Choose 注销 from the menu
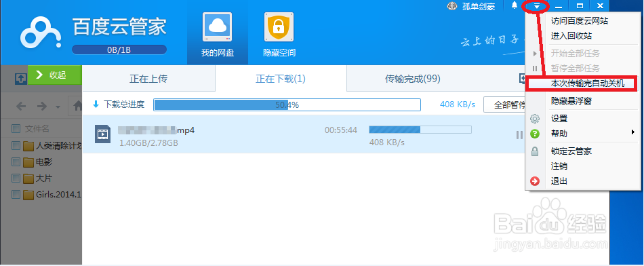This screenshot has width=644, height=266. pos(559,166)
